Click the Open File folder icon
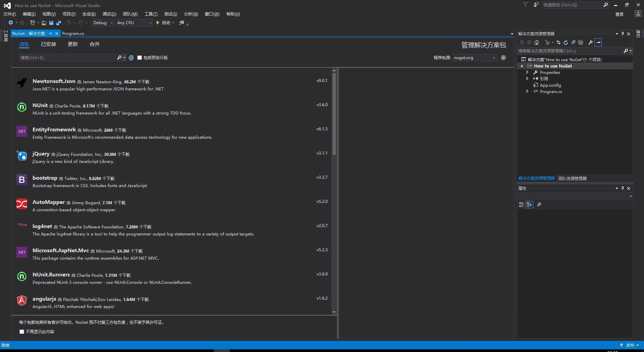644x352 pixels. click(x=44, y=23)
